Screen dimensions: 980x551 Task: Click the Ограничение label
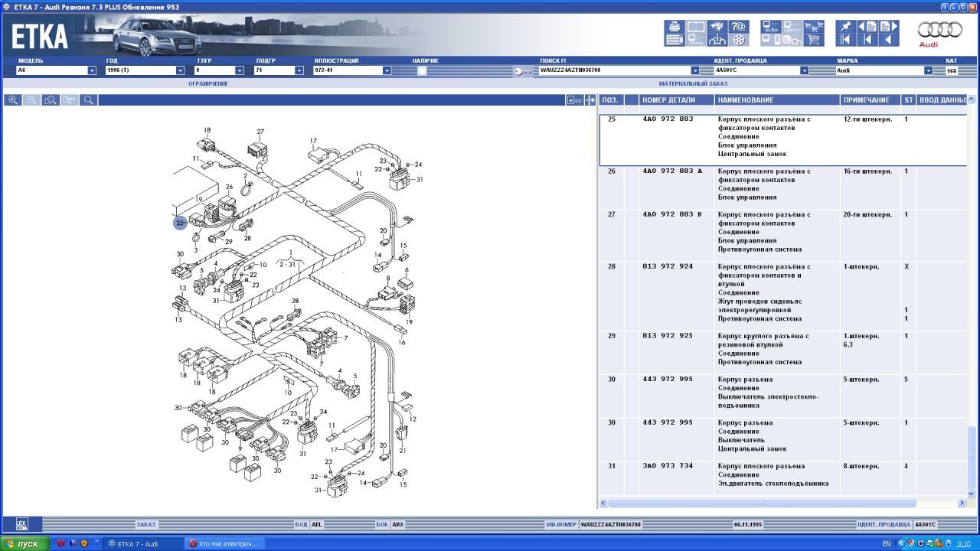coord(208,83)
